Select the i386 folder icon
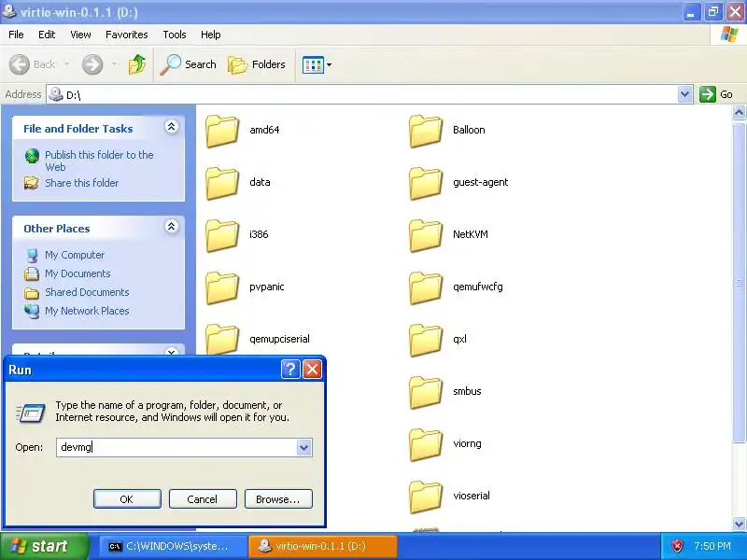 222,235
